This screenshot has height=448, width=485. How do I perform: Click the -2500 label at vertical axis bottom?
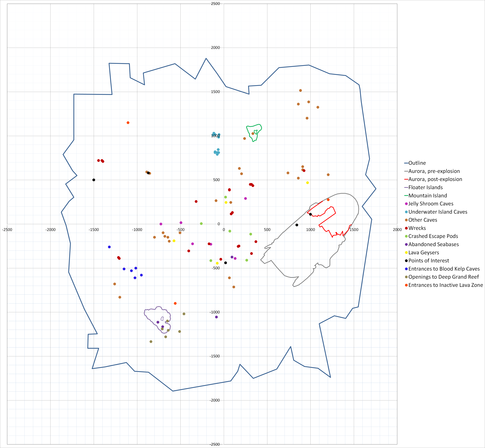tap(215, 444)
